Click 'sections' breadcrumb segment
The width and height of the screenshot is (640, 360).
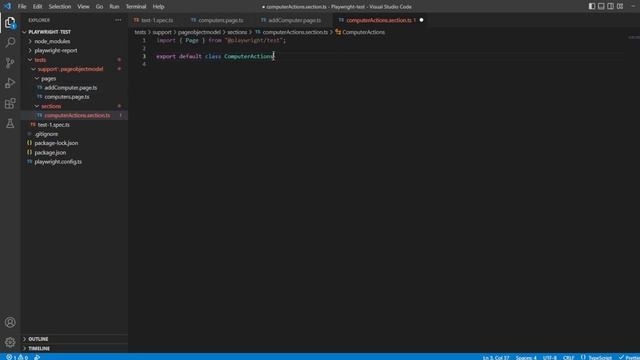click(x=237, y=32)
